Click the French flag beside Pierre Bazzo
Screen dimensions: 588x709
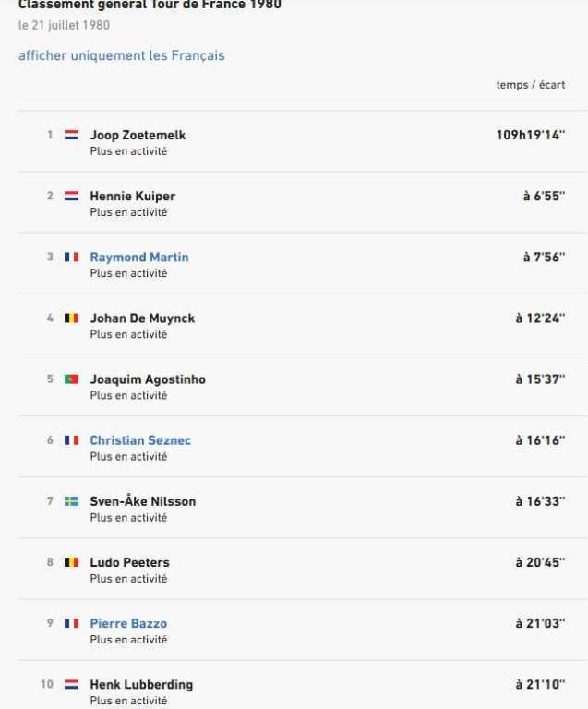point(71,623)
